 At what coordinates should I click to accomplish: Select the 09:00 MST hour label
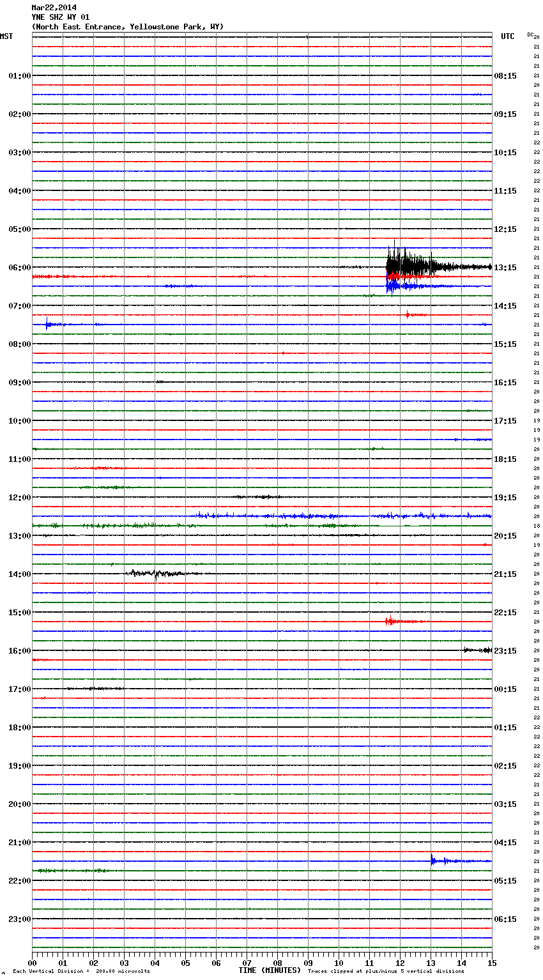(x=19, y=383)
